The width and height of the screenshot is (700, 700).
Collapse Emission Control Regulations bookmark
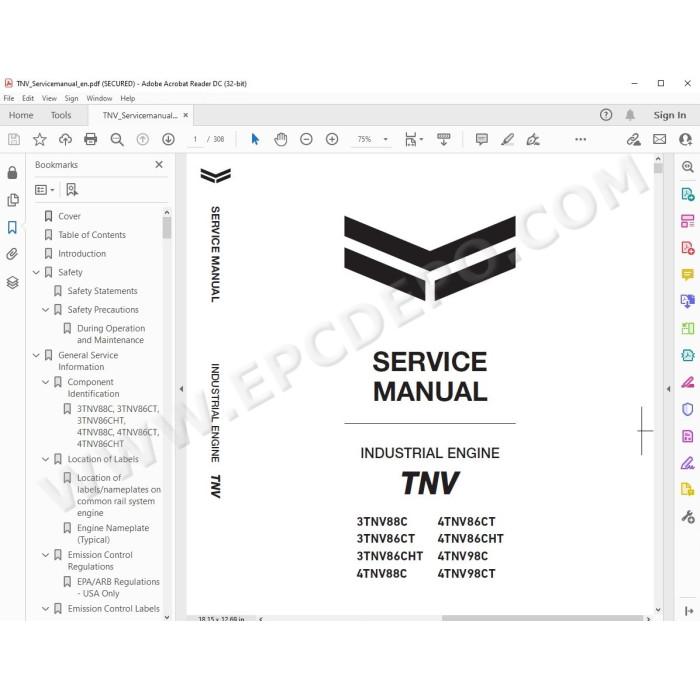(45, 555)
